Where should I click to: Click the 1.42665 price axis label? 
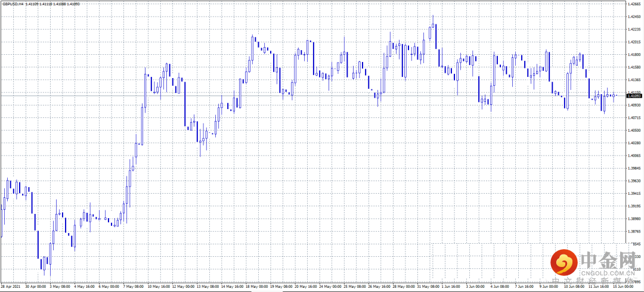pyautogui.click(x=633, y=4)
